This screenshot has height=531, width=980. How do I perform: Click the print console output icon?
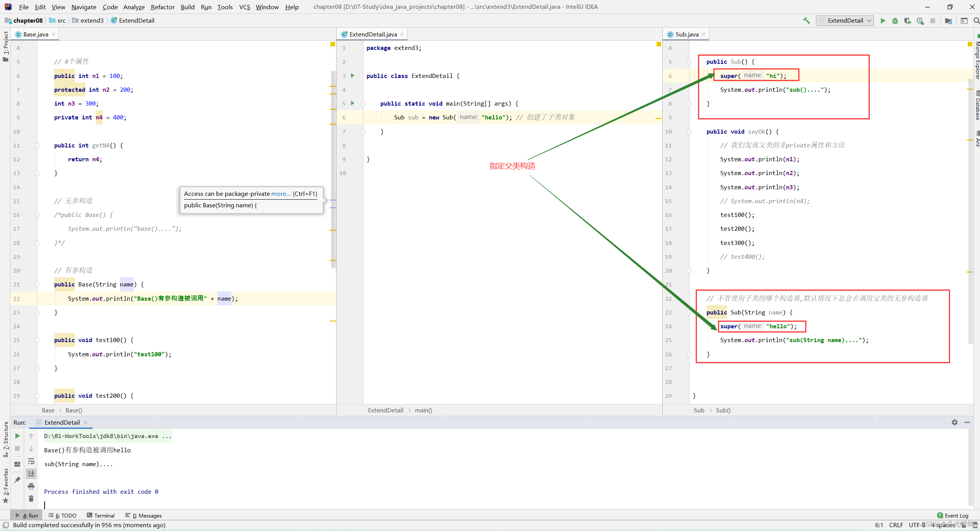[31, 486]
